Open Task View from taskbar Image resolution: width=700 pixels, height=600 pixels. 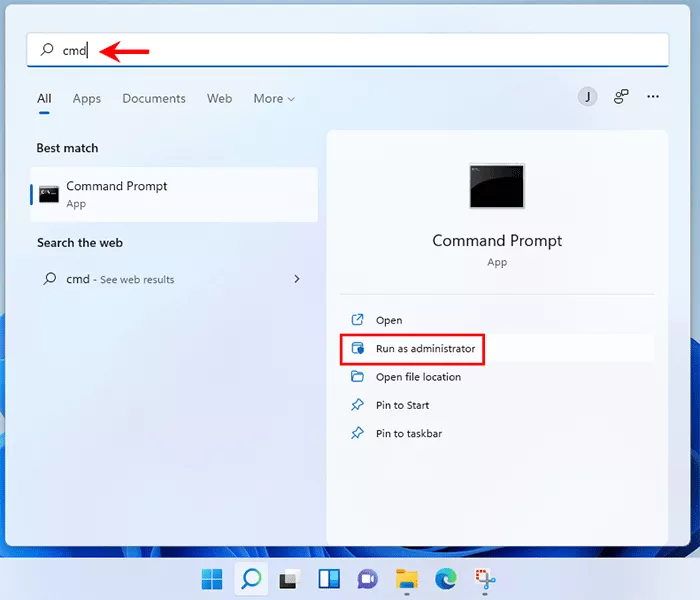288,579
